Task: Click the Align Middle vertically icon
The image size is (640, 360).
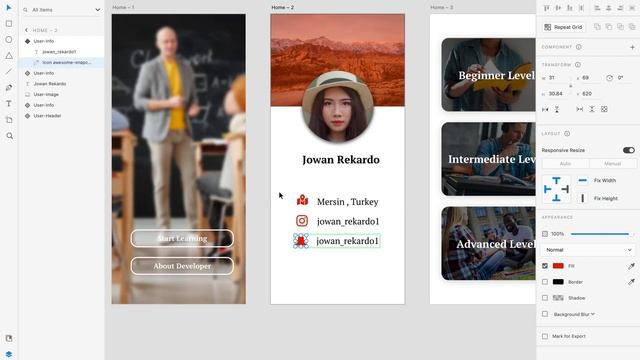Action: coord(558,8)
